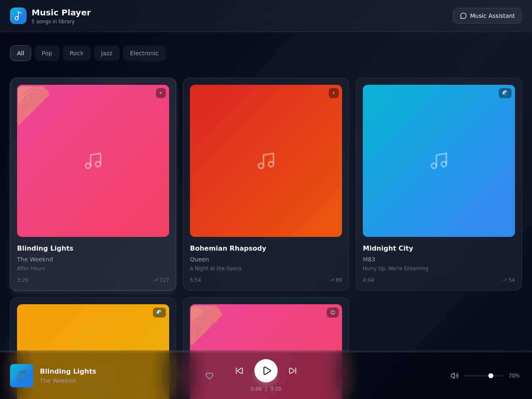The width and height of the screenshot is (532, 399).
Task: Click The Weeknd in the player bar
Action: point(58,381)
